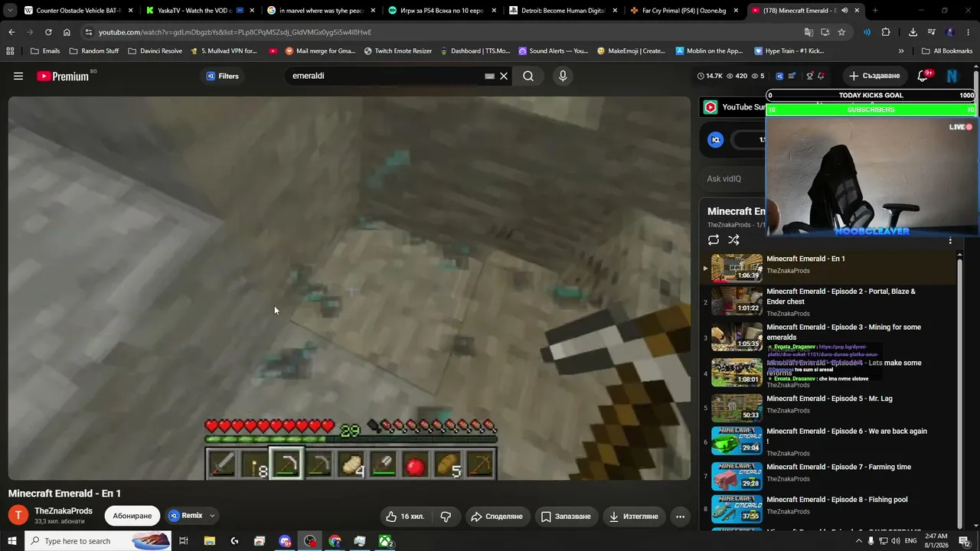The width and height of the screenshot is (980, 551).
Task: Open Episode 3 - Mining for some emeralds
Action: 844,332
